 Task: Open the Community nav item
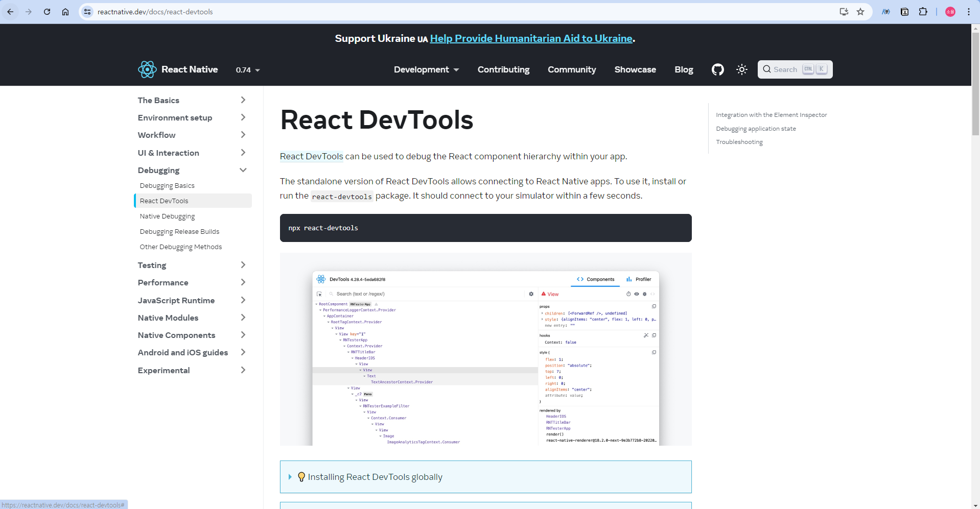[572, 69]
